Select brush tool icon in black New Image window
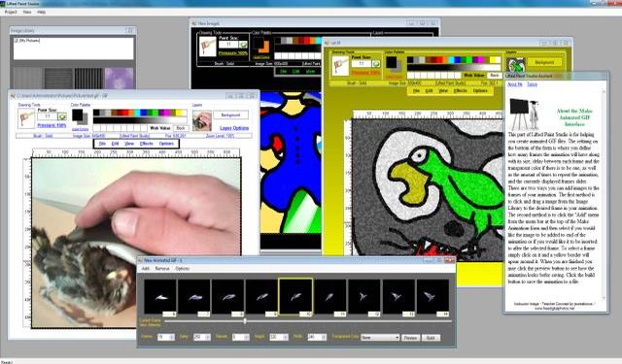 click(207, 47)
